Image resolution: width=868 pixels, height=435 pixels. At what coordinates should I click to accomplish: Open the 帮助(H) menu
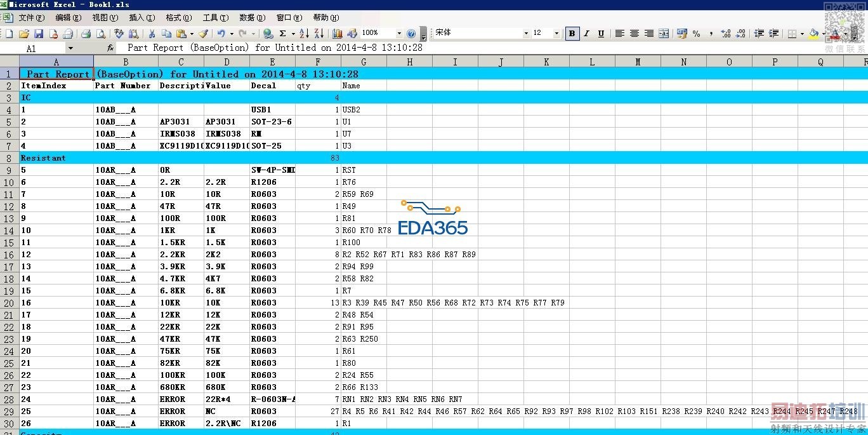pos(326,18)
